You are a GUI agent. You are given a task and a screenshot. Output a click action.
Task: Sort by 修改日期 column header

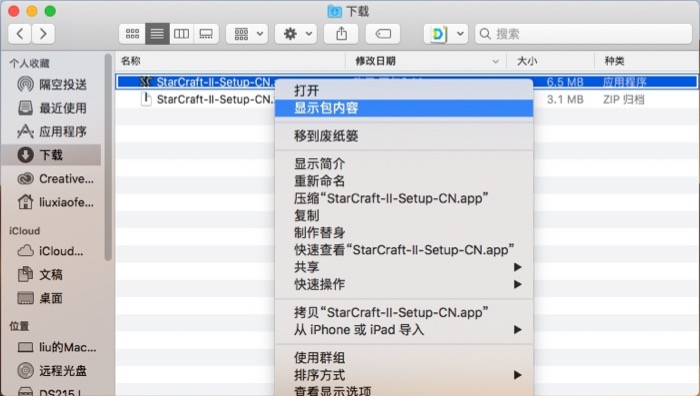click(x=426, y=61)
